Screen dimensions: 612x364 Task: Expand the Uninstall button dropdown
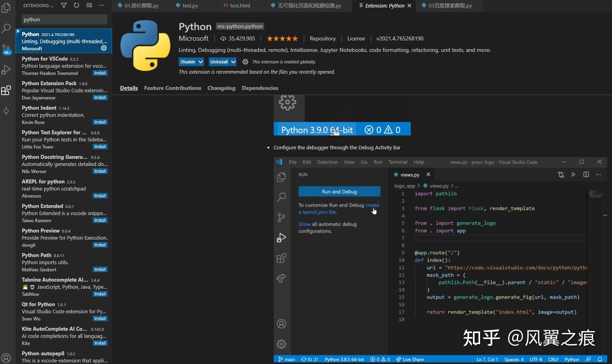click(234, 62)
